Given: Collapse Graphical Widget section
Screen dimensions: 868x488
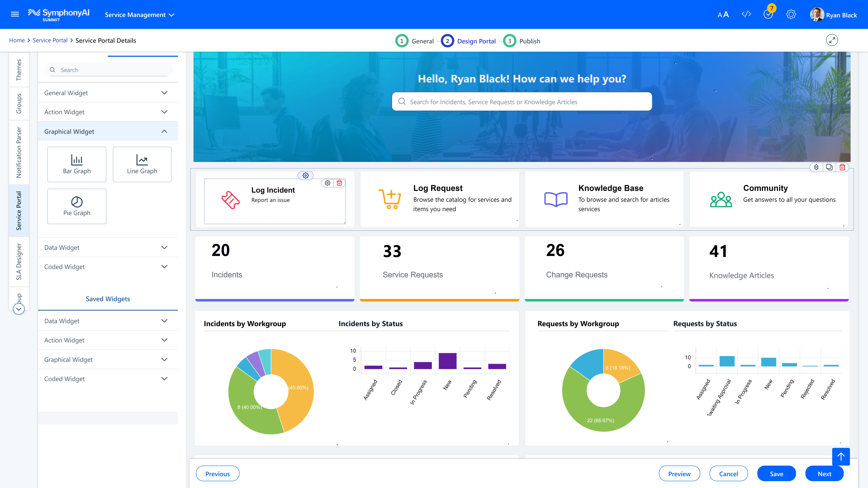Looking at the screenshot, I should pyautogui.click(x=108, y=131).
